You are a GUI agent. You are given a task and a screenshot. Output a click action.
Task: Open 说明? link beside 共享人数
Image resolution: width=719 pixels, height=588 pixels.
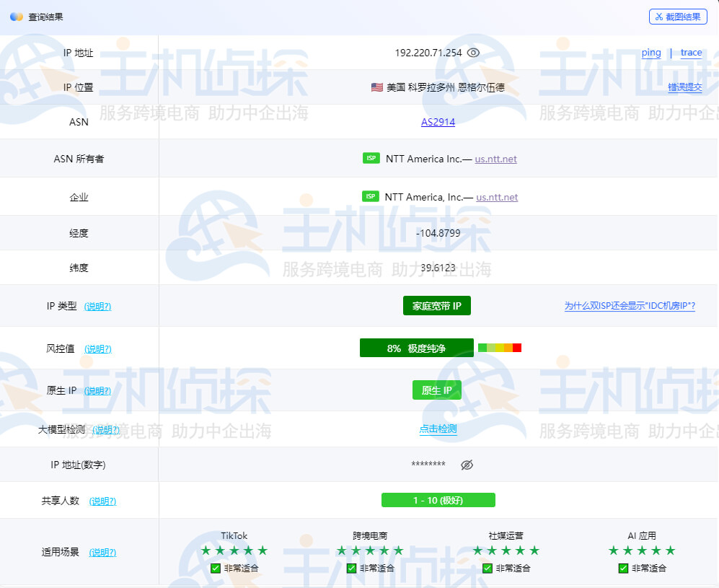[102, 501]
